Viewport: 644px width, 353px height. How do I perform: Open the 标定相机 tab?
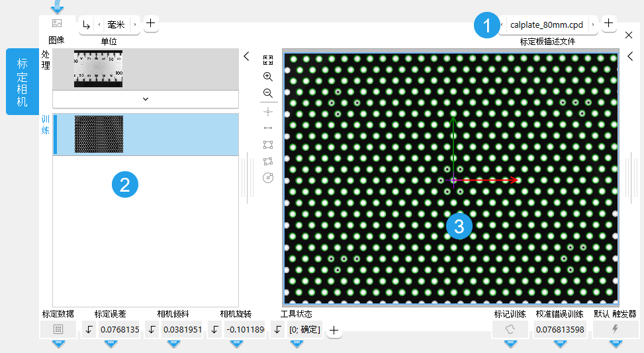pyautogui.click(x=23, y=81)
